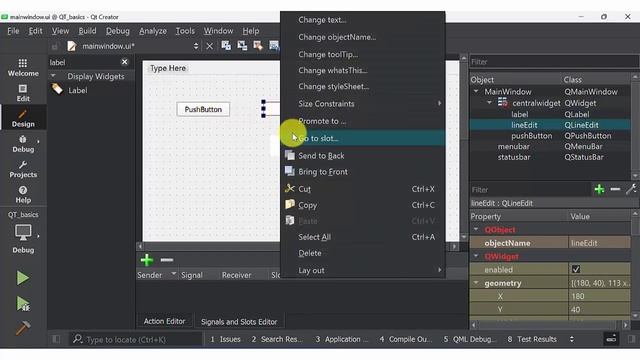Collapse the geometry property
The image size is (640, 360).
(476, 282)
